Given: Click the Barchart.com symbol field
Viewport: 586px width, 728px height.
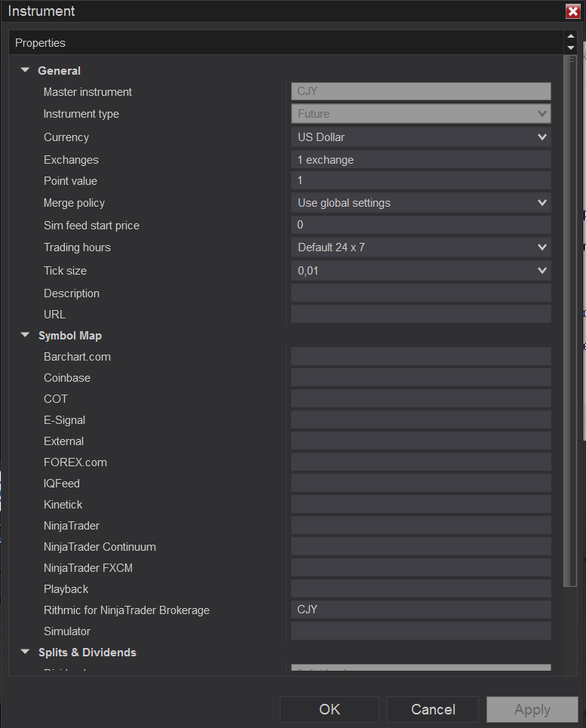Looking at the screenshot, I should coord(420,357).
